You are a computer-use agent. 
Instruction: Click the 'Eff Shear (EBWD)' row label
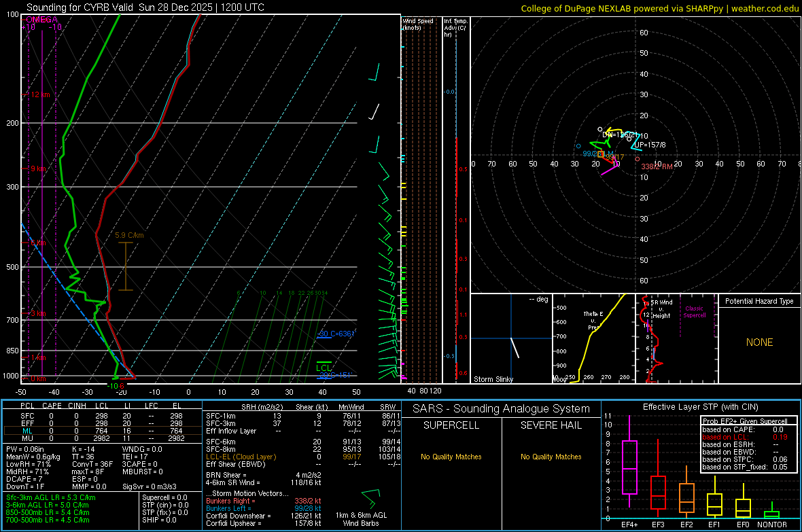tap(236, 464)
